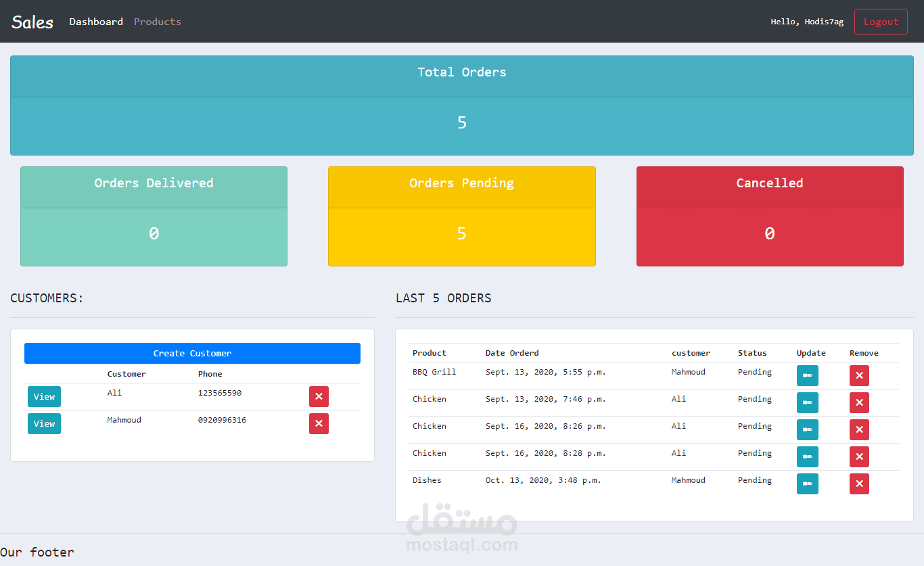
Task: Click the Product column header
Action: [430, 353]
